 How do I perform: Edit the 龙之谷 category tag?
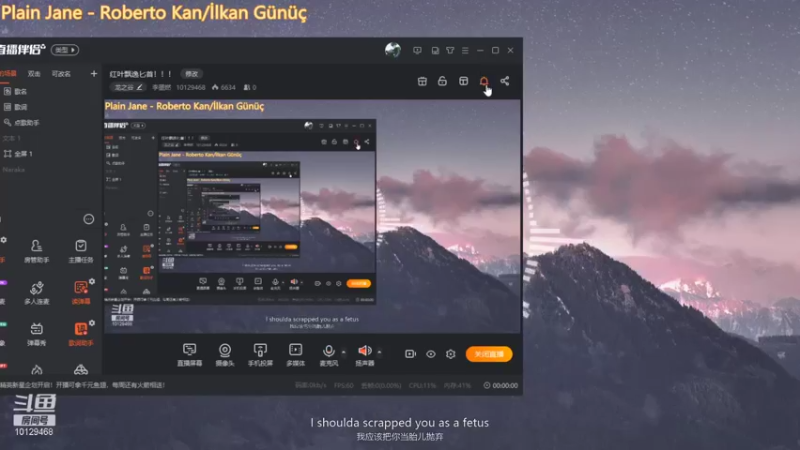128,87
